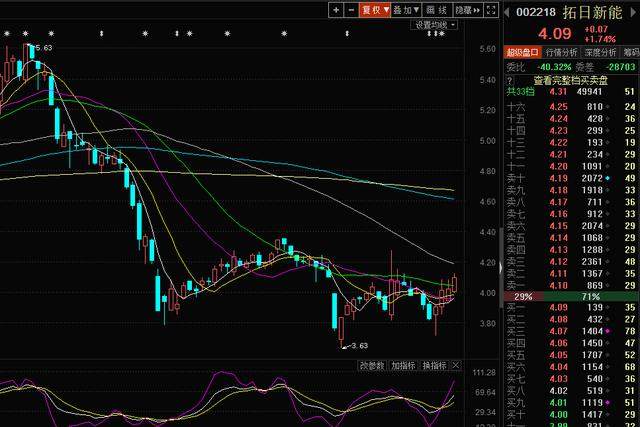
Task: Click the magenta diamond on 买三 4.07 row
Action: click(x=608, y=331)
